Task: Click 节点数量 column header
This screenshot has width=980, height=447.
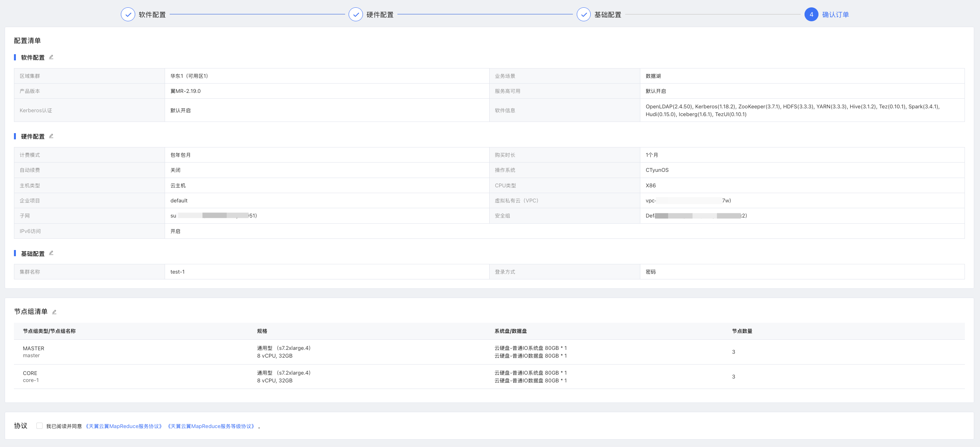Action: click(742, 331)
